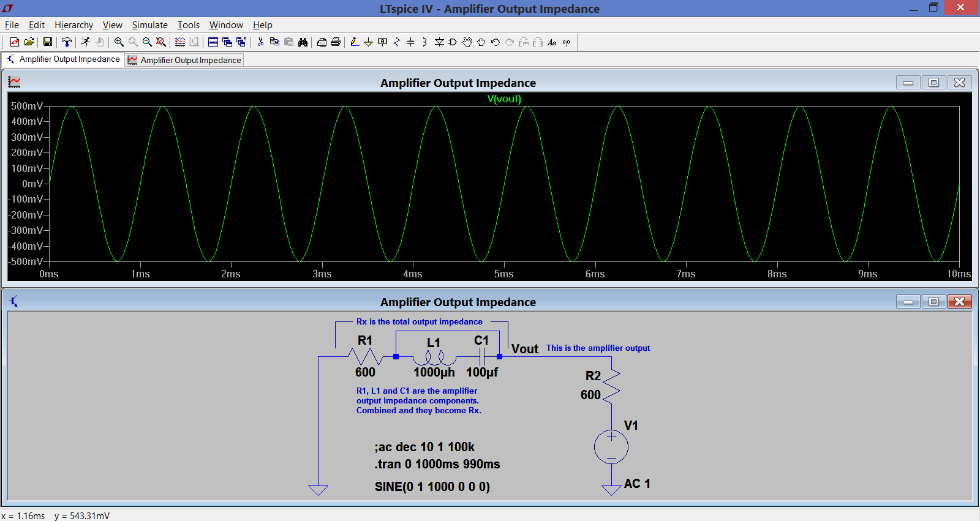Maximize the schematic pane
This screenshot has width=980, height=521.
[933, 301]
